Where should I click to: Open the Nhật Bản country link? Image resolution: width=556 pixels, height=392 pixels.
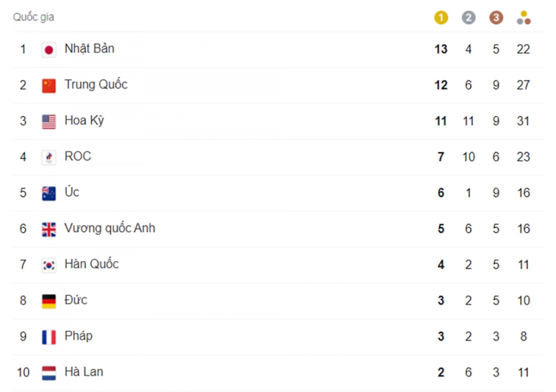[89, 49]
